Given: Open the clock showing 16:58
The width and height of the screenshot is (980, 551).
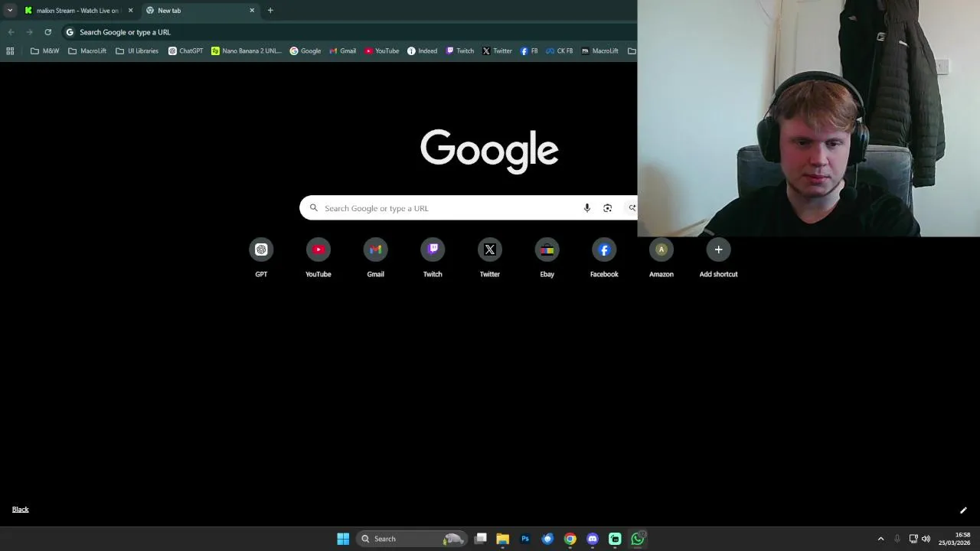Looking at the screenshot, I should (x=955, y=539).
